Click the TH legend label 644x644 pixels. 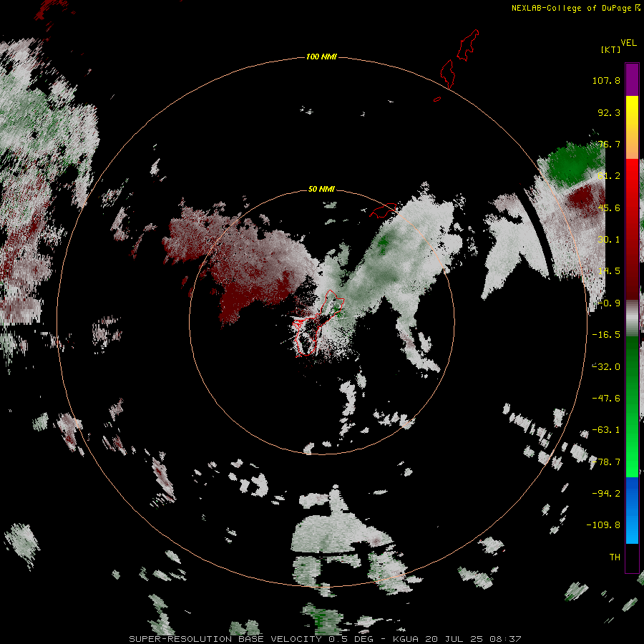pyautogui.click(x=615, y=557)
